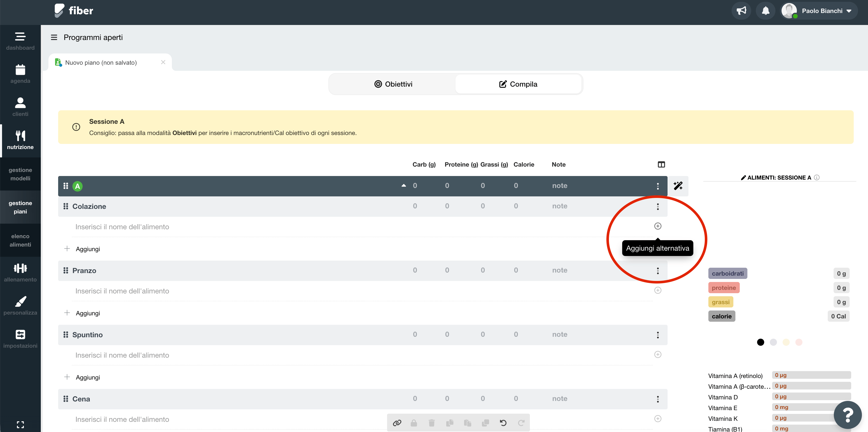
Task: Open the dashboard sidebar item
Action: (x=20, y=42)
